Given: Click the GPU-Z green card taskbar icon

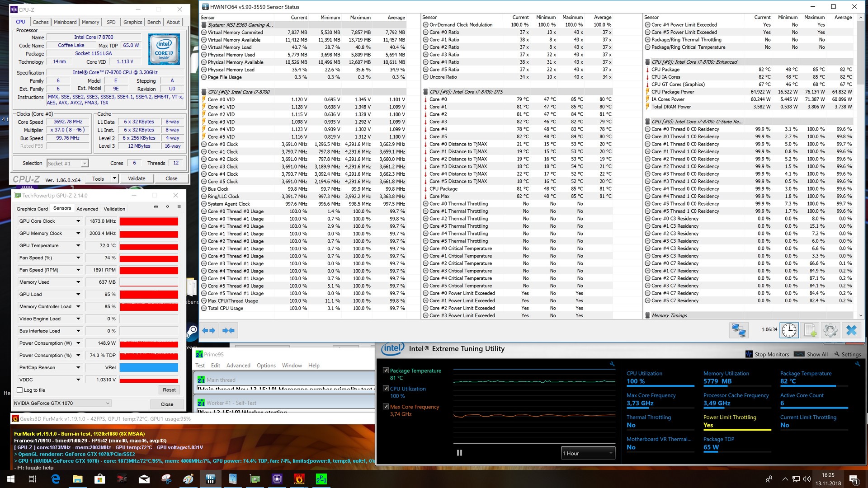Looking at the screenshot, I should pos(255,479).
